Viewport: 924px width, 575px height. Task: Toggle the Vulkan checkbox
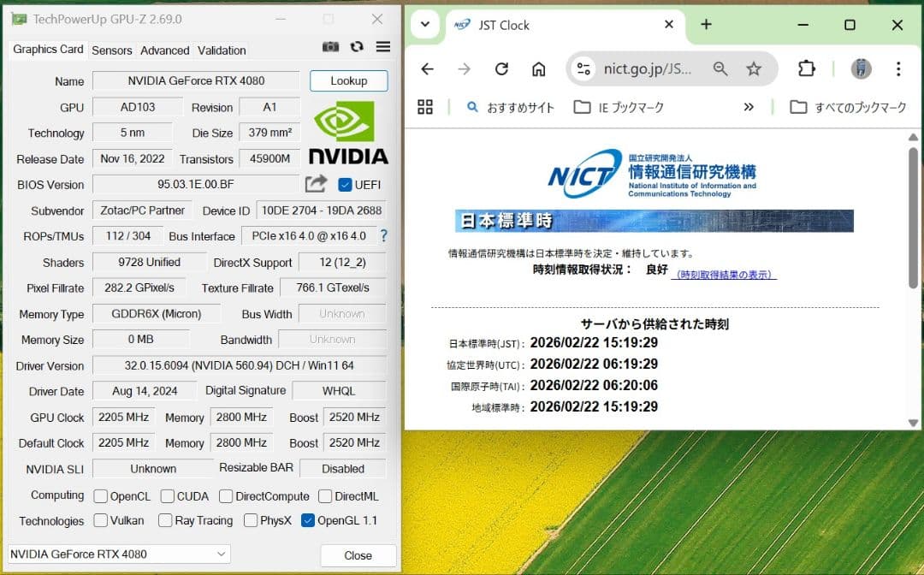[101, 520]
